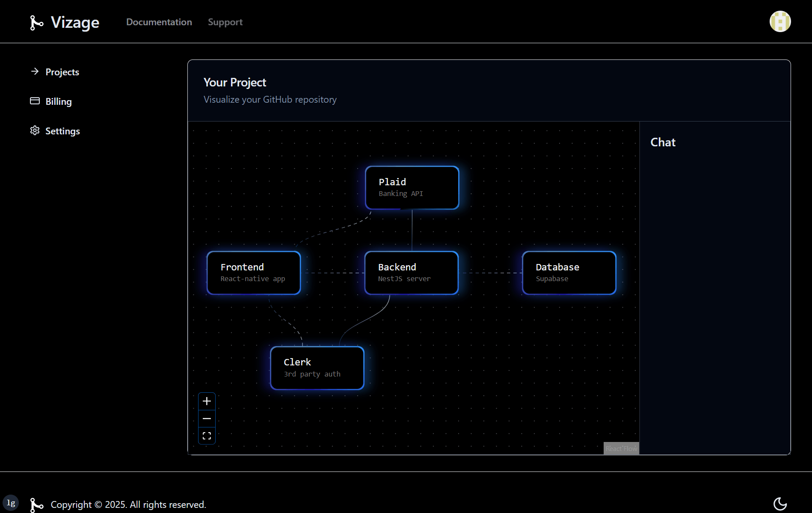This screenshot has width=812, height=513.
Task: Open Billing in sidebar
Action: 51,101
